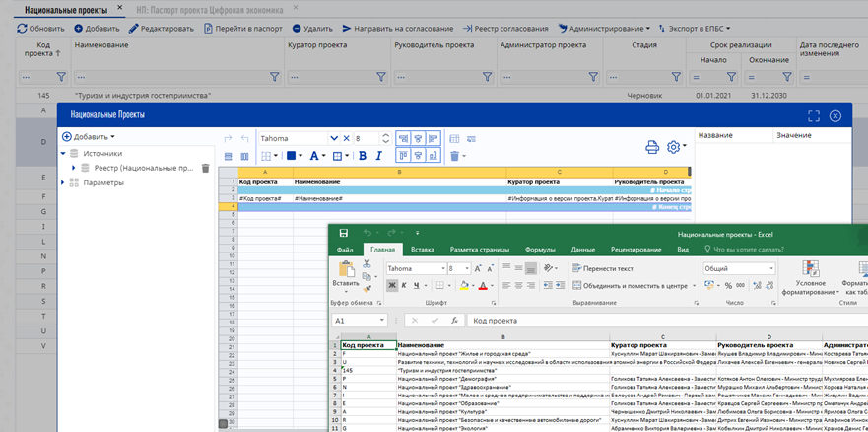Open the Общий number format dropdown
Viewport: 868px width, 432px height.
pos(771,268)
